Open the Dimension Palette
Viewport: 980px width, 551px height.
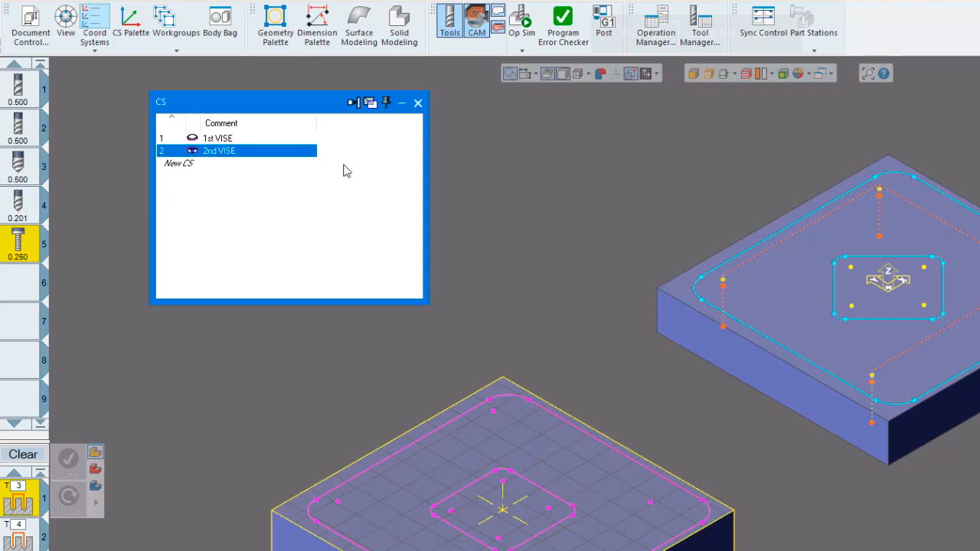(317, 24)
